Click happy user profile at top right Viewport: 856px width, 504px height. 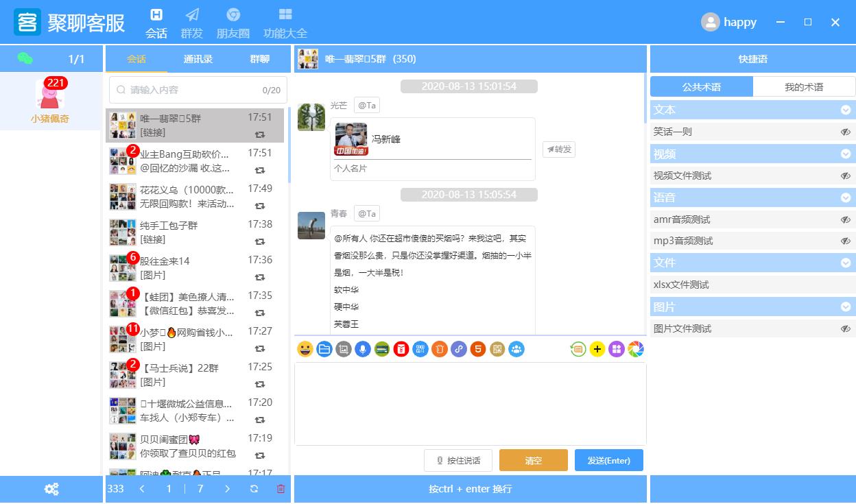point(729,22)
